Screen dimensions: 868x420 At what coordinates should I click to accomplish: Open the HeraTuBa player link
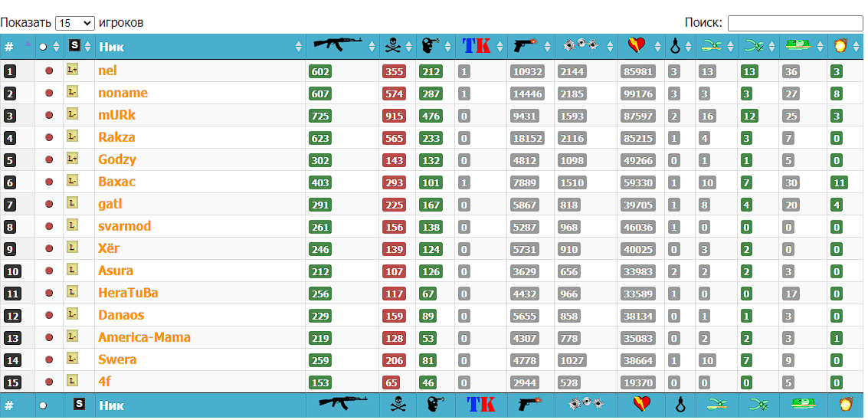pyautogui.click(x=128, y=293)
